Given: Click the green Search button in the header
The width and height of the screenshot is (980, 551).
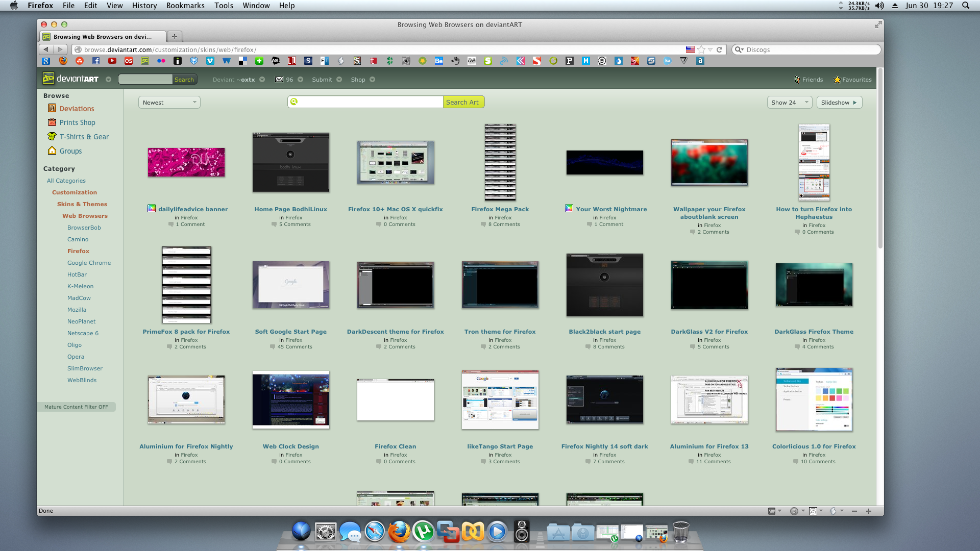Looking at the screenshot, I should pyautogui.click(x=184, y=80).
